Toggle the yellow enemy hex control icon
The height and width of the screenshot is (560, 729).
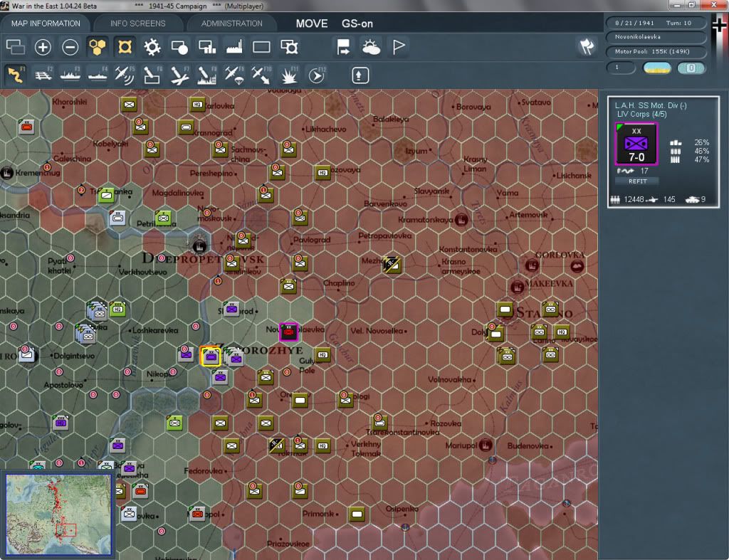click(x=125, y=47)
